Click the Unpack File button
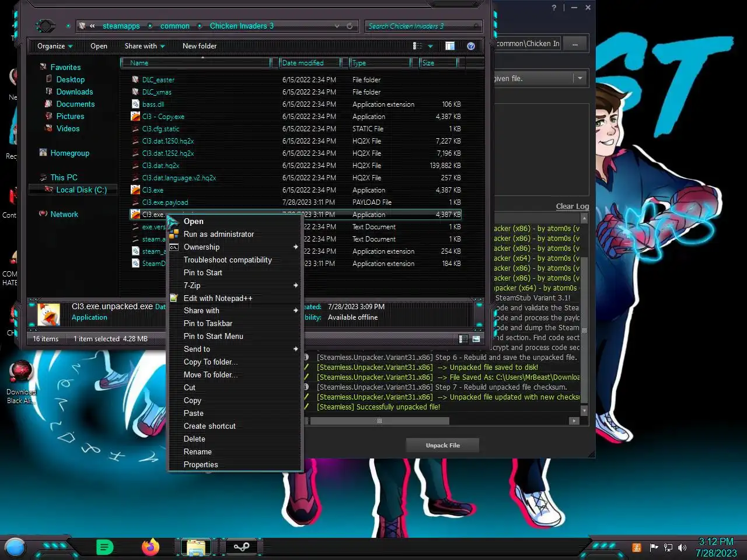The height and width of the screenshot is (560, 747). (x=443, y=446)
